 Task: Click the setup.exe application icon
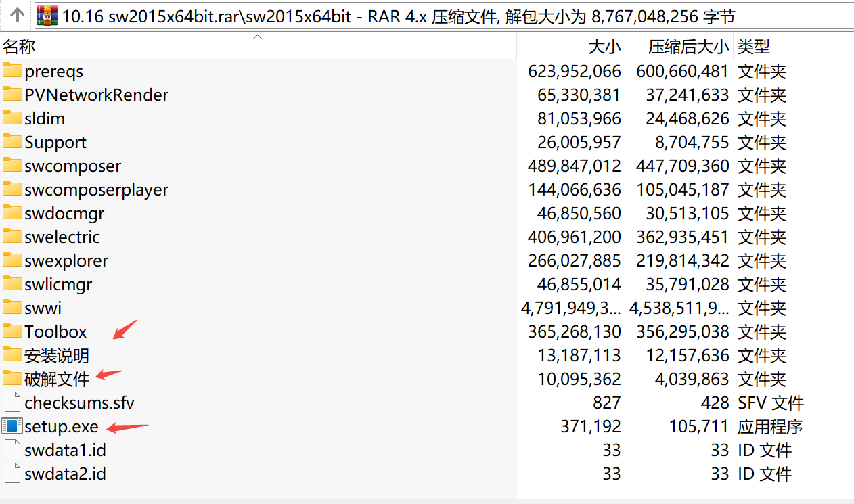(12, 426)
